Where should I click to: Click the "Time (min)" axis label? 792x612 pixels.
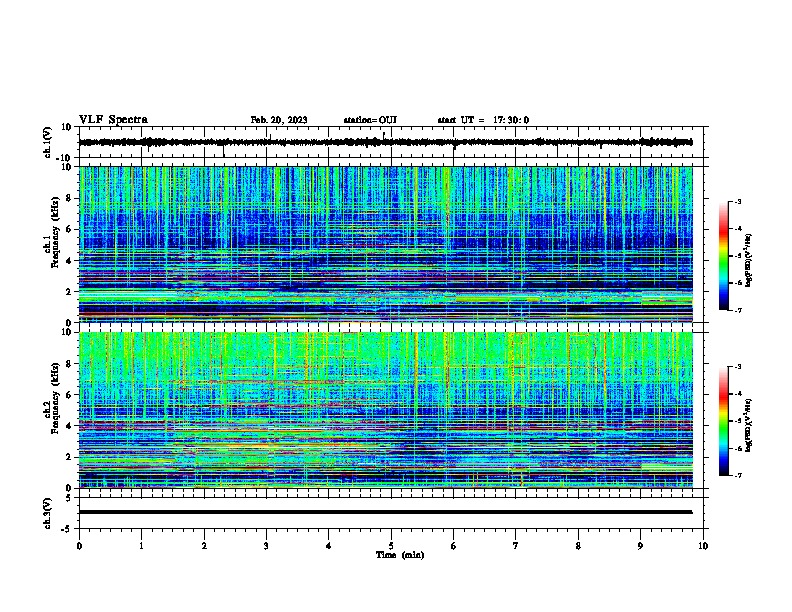(400, 555)
